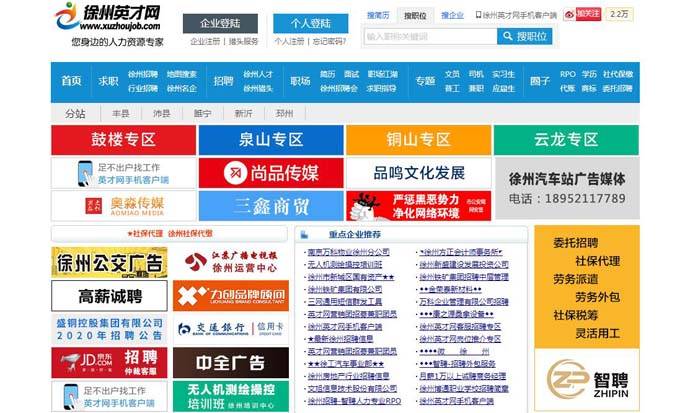The image size is (690, 413).
Task: Select the 搜企业 search tab
Action: pos(452,15)
